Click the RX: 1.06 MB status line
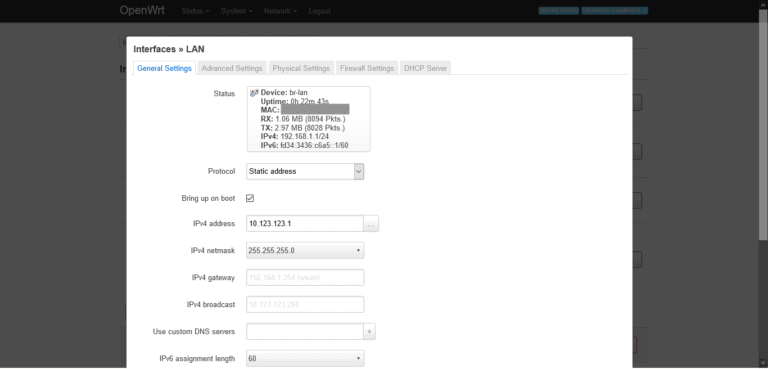The height and width of the screenshot is (369, 768). [x=304, y=119]
